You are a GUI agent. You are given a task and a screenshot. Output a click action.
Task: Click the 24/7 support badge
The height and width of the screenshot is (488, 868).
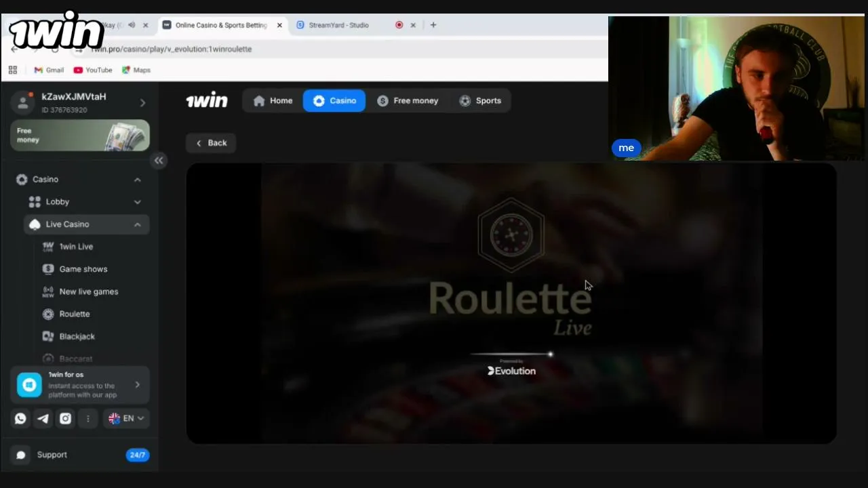coord(138,455)
